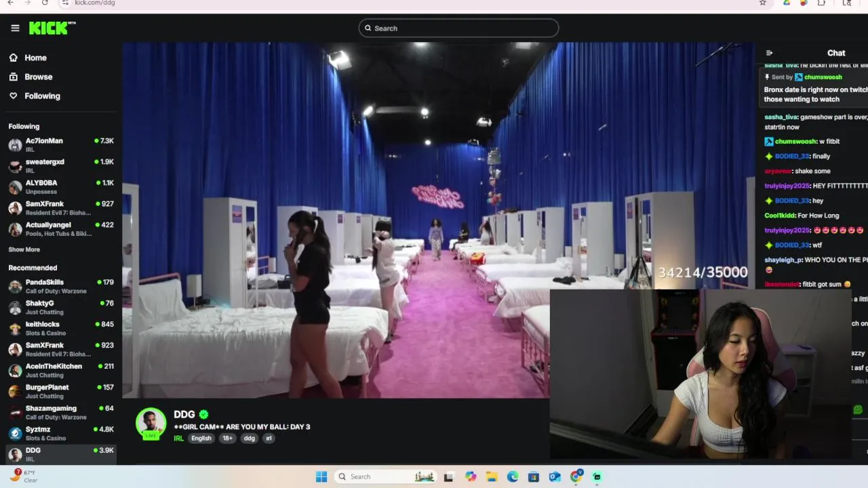Click browser reload button
868x488 pixels.
45,3
